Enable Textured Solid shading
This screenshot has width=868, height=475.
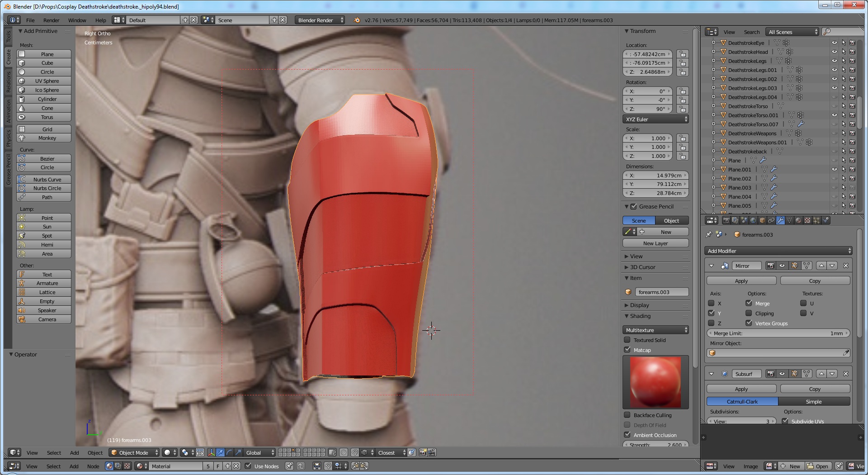pos(627,340)
